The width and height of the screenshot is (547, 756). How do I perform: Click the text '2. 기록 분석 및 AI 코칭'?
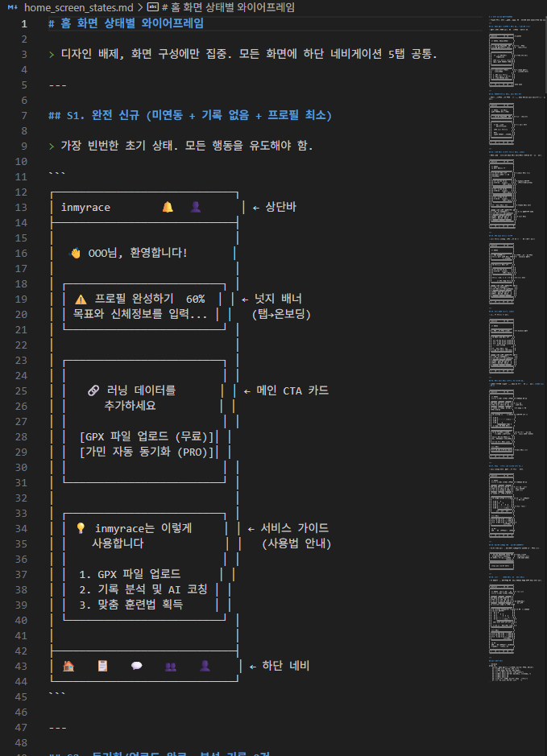pyautogui.click(x=143, y=589)
